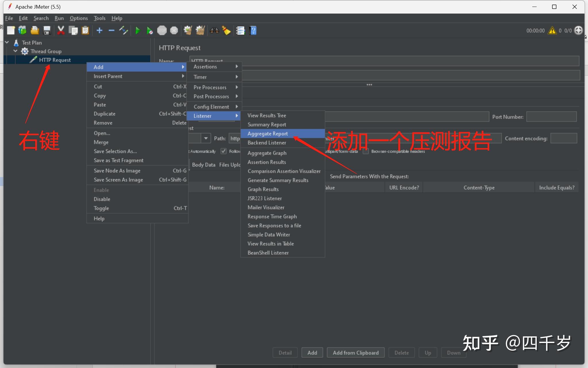The image size is (588, 368).
Task: Open the Options menu in menu bar
Action: click(x=79, y=18)
